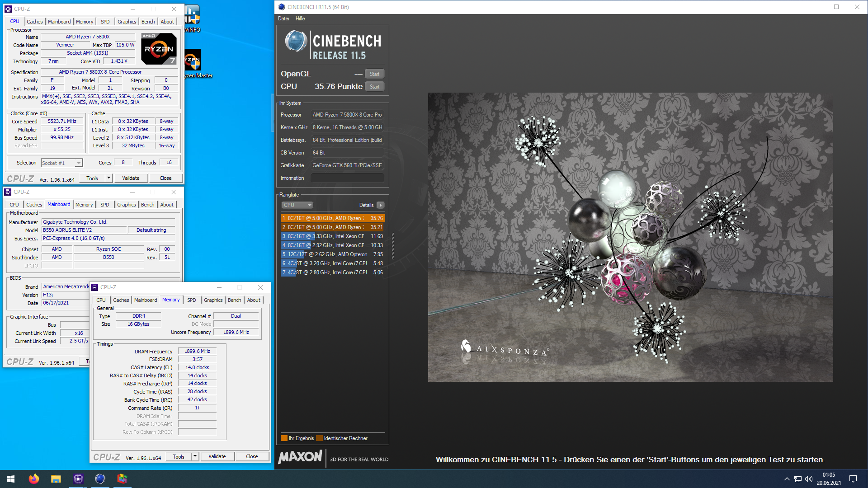This screenshot has width=868, height=488.
Task: Open Tools dropdown arrow in Memory CPU-Z window
Action: pos(195,456)
